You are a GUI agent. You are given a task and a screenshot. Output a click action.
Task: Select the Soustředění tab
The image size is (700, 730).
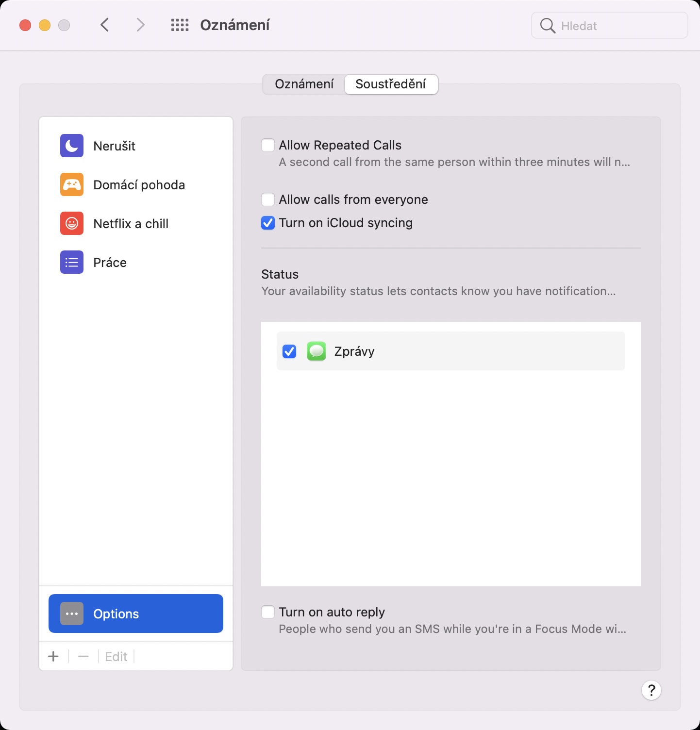point(391,84)
